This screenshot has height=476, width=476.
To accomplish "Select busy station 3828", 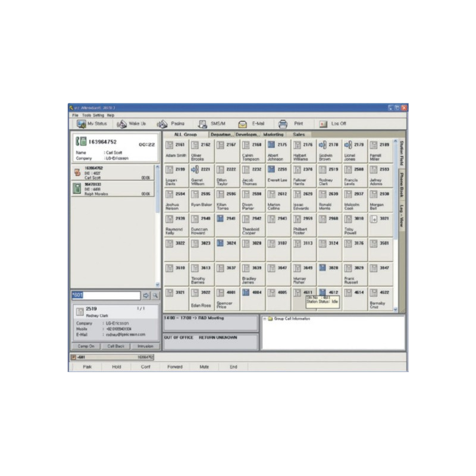I will click(x=329, y=274).
